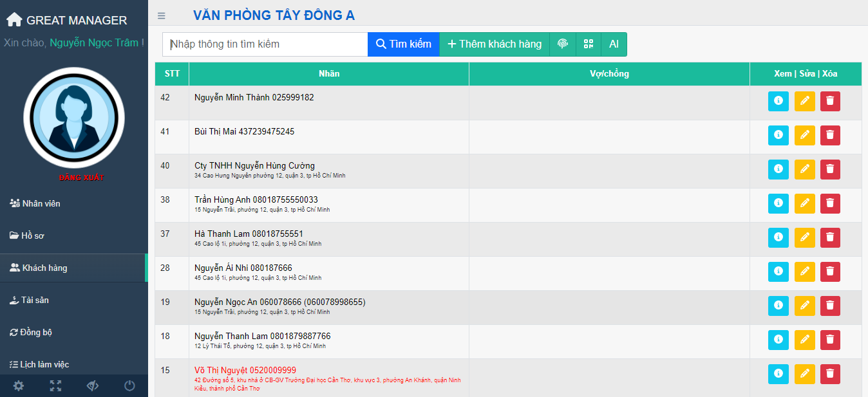Collapse sidebar with the hamburger menu icon

click(x=162, y=16)
